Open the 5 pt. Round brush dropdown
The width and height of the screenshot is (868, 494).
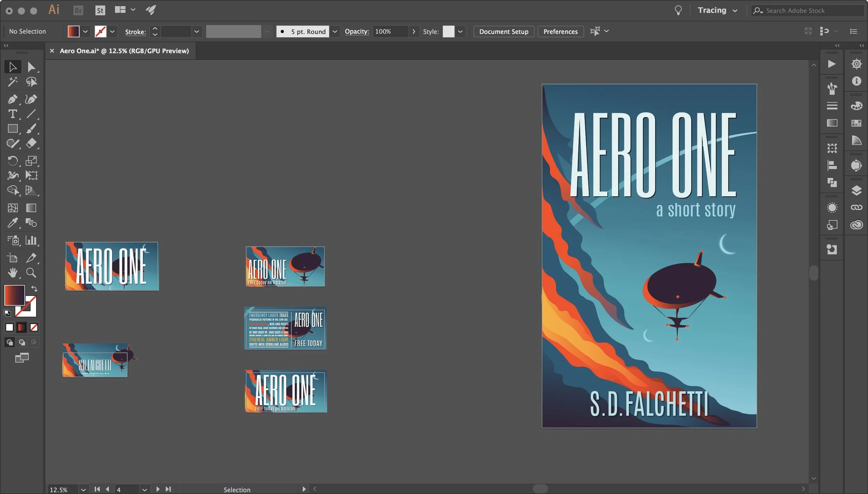click(335, 32)
